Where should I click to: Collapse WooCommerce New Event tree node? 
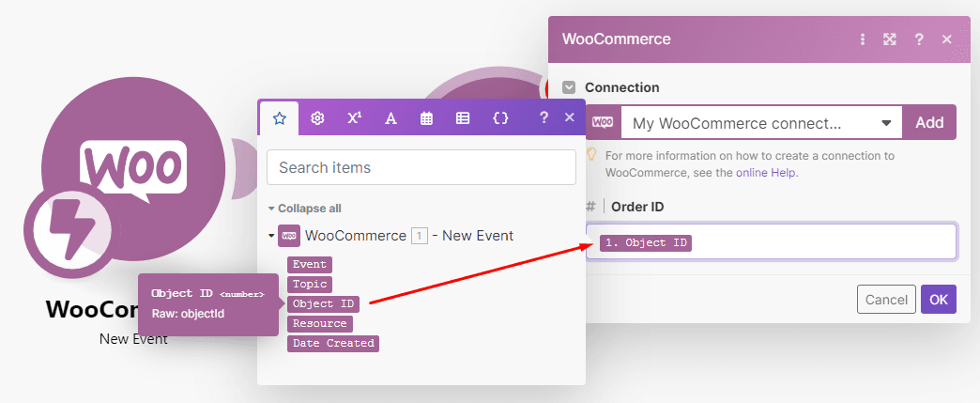pyautogui.click(x=271, y=236)
